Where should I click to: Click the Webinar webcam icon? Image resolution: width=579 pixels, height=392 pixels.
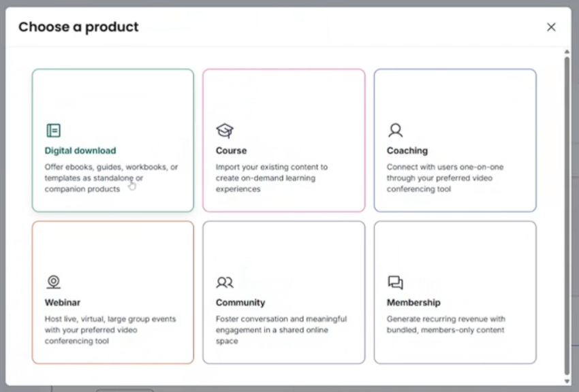coord(54,282)
